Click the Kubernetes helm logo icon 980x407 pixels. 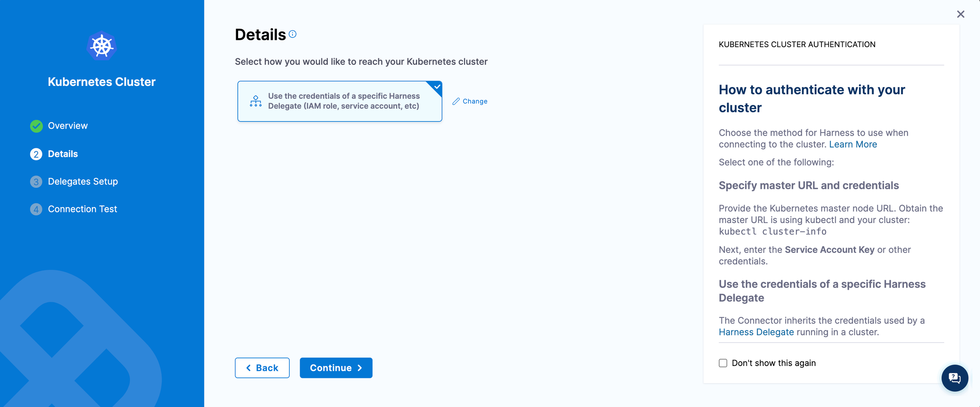[x=101, y=46]
